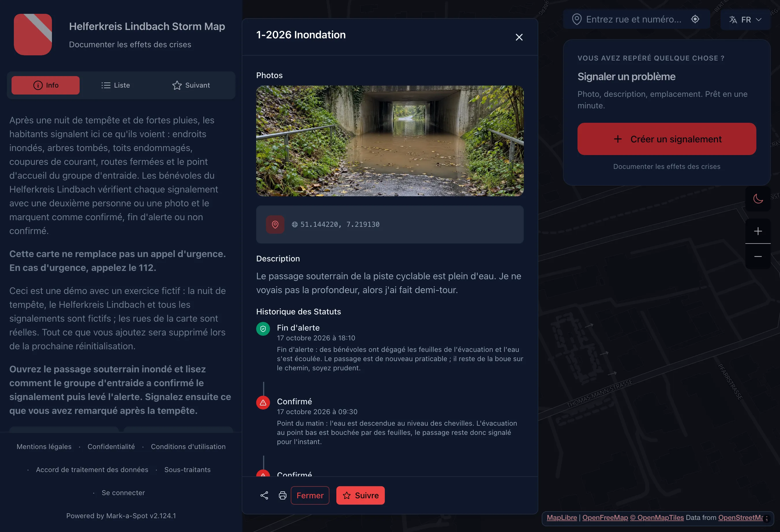
Task: Click the timestamp 17 octobre 2026 à 18:10
Action: [316, 338]
